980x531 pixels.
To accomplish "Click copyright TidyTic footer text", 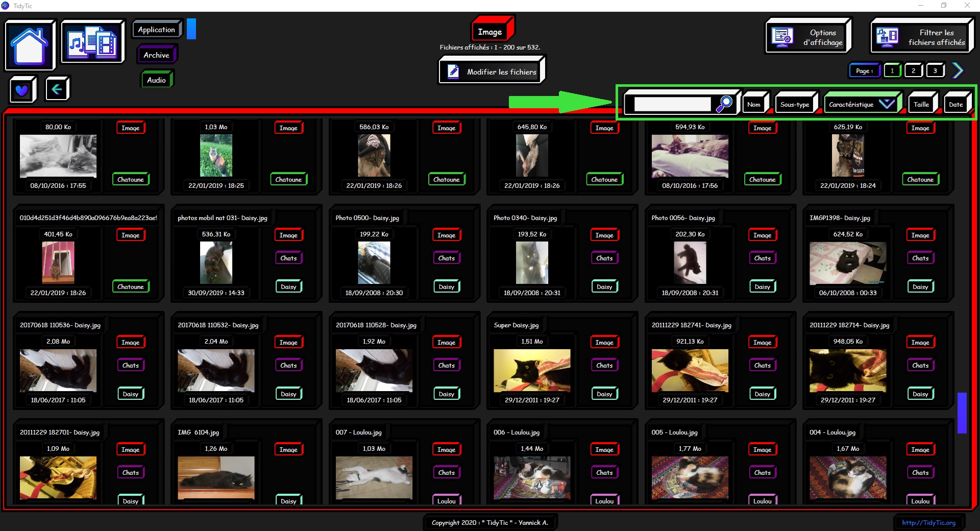I will [x=490, y=522].
